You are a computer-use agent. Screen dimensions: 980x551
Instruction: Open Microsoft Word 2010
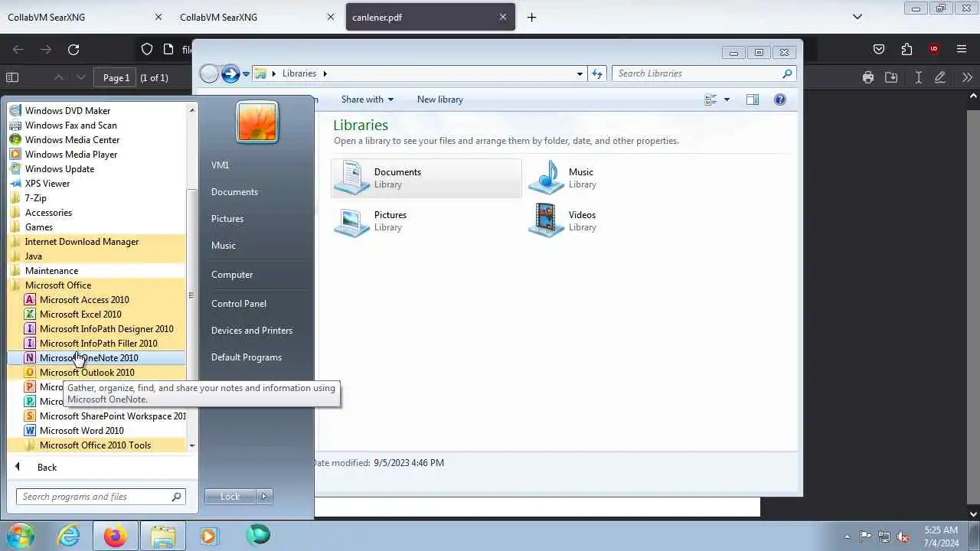(x=81, y=431)
